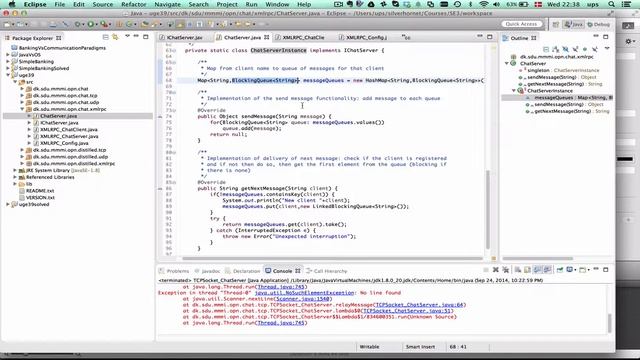Open the Open Perspective icon
Viewport: 640px width, 360px height.
[556, 24]
